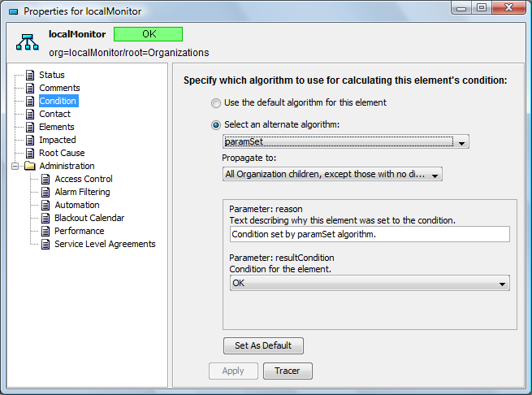Click the reason parameter text field
This screenshot has height=395, width=532.
point(370,234)
